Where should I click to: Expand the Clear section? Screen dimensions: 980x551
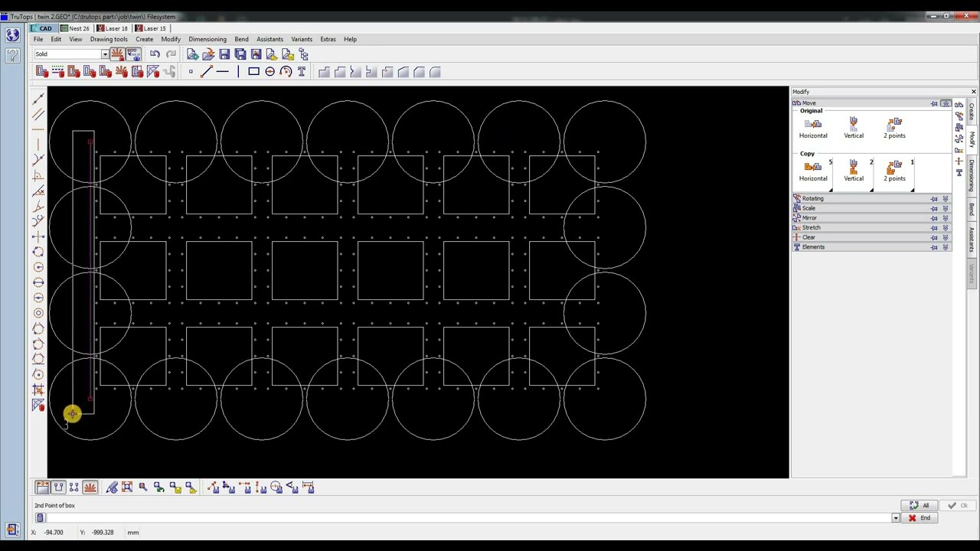pyautogui.click(x=946, y=237)
